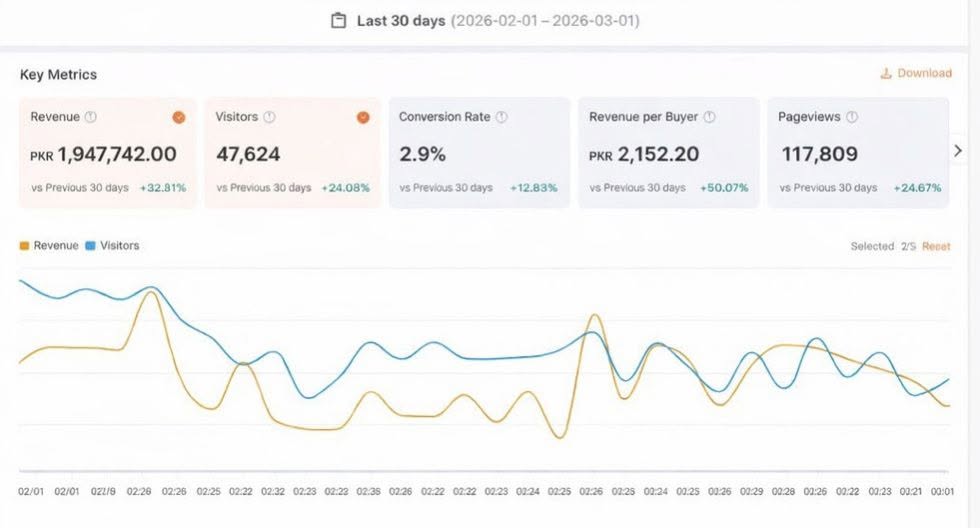
Task: Uncheck the Revenue metric card checkmark
Action: 179,117
